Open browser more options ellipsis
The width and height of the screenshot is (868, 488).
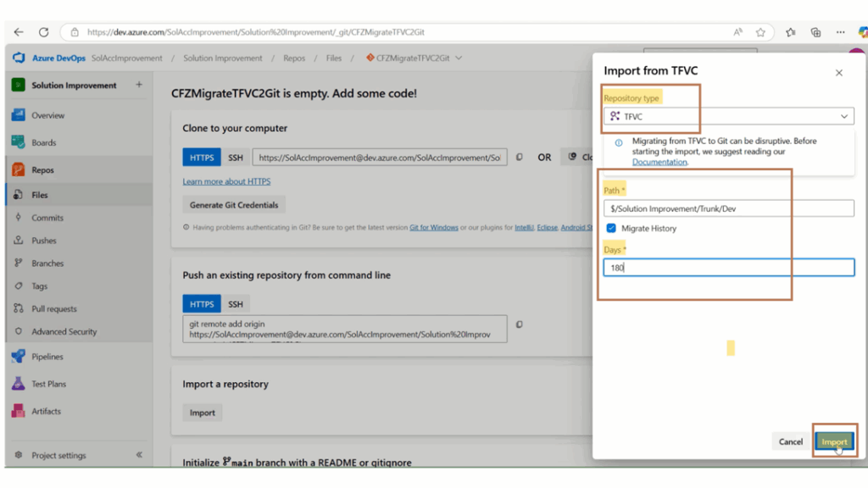(840, 32)
